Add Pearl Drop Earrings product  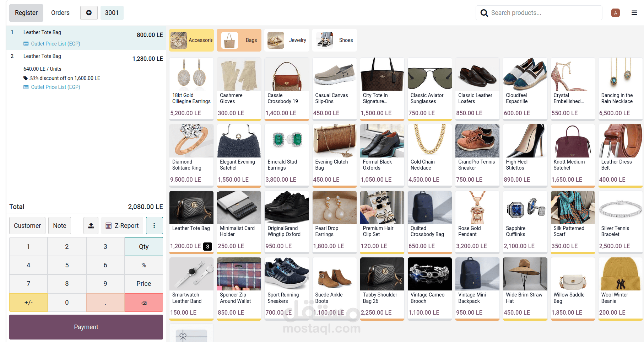tap(334, 222)
